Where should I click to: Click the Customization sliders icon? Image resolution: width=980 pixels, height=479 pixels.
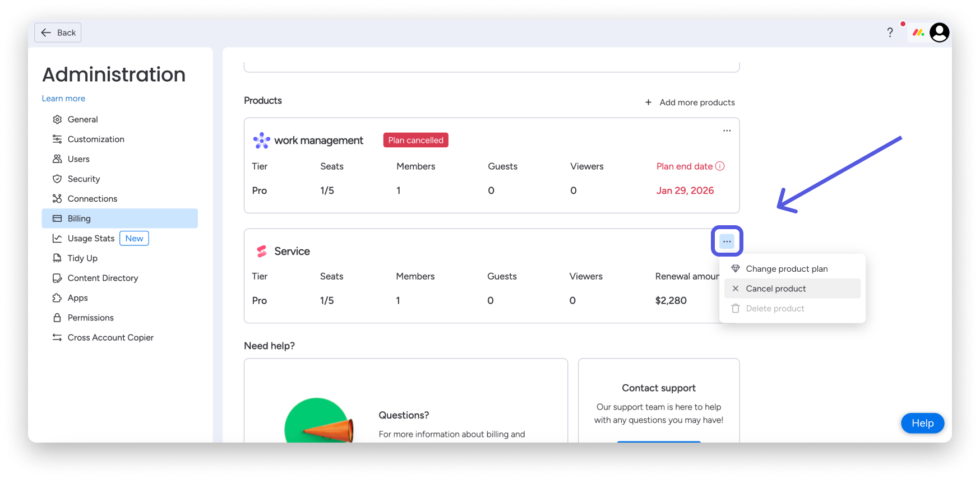(x=57, y=139)
